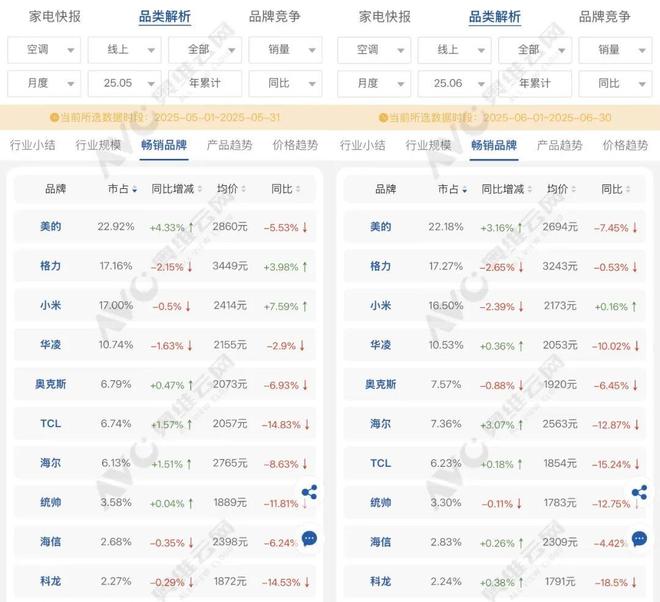Click the 年累计 button in right panel
660x602 pixels.
click(535, 83)
